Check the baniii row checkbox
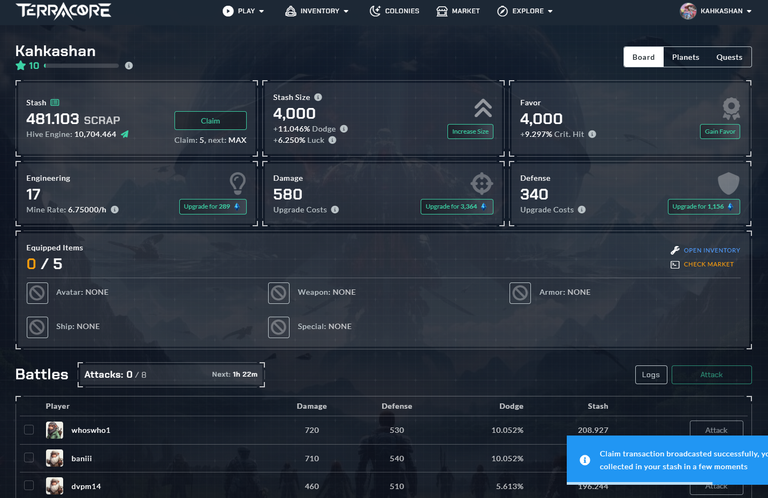 tap(29, 458)
